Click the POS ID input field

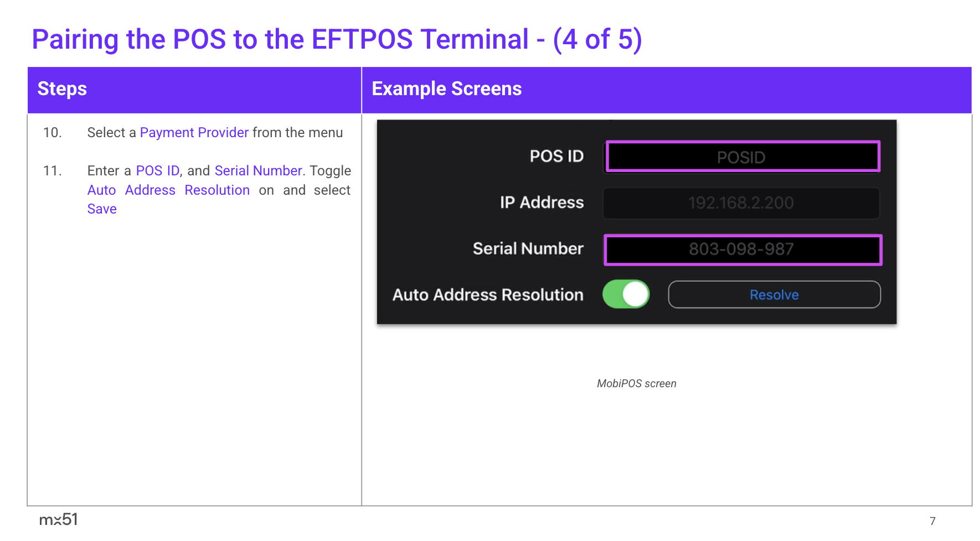742,157
